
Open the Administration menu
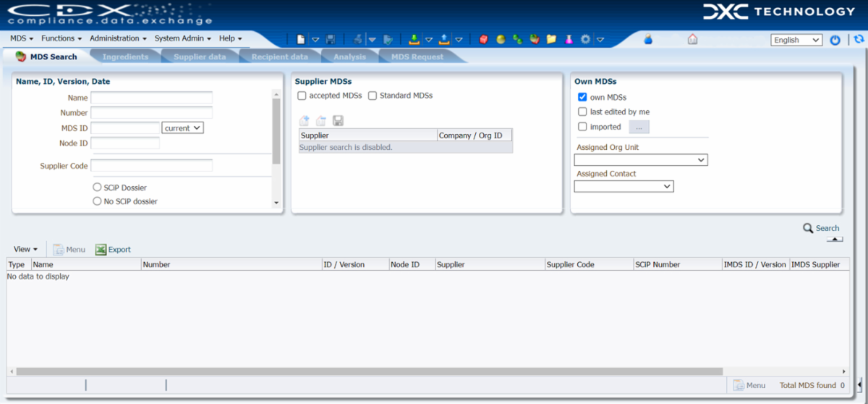point(118,38)
